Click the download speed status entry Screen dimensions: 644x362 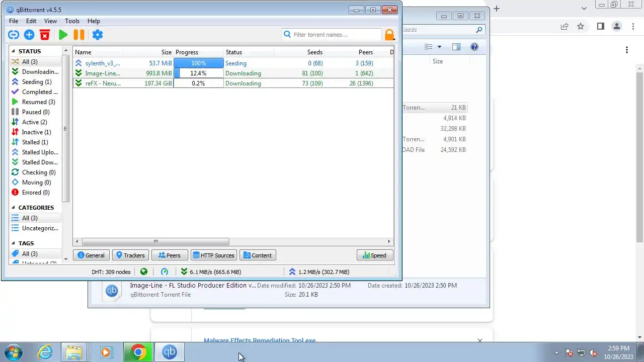(x=210, y=272)
